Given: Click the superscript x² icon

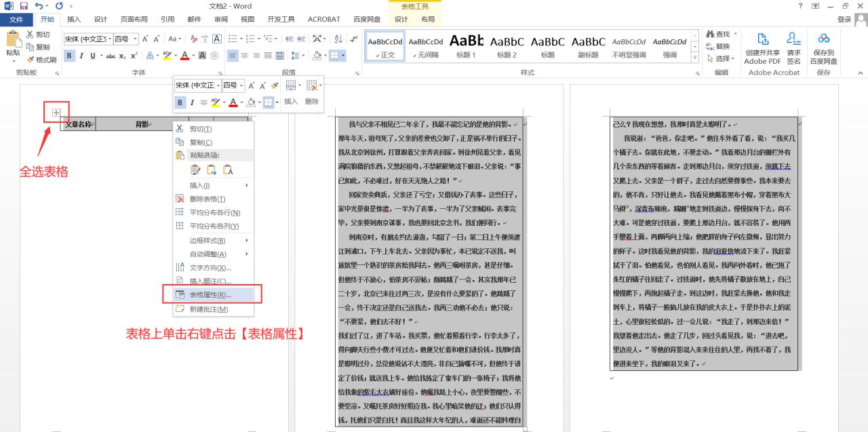Looking at the screenshot, I should coord(134,56).
